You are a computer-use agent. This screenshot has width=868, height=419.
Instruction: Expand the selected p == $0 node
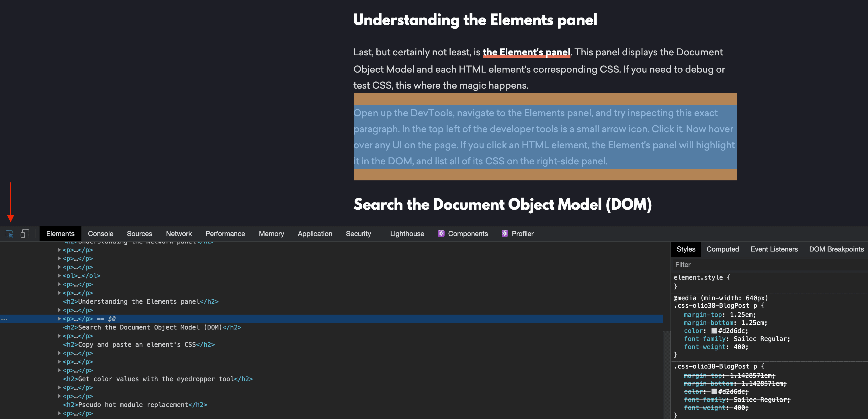click(59, 319)
